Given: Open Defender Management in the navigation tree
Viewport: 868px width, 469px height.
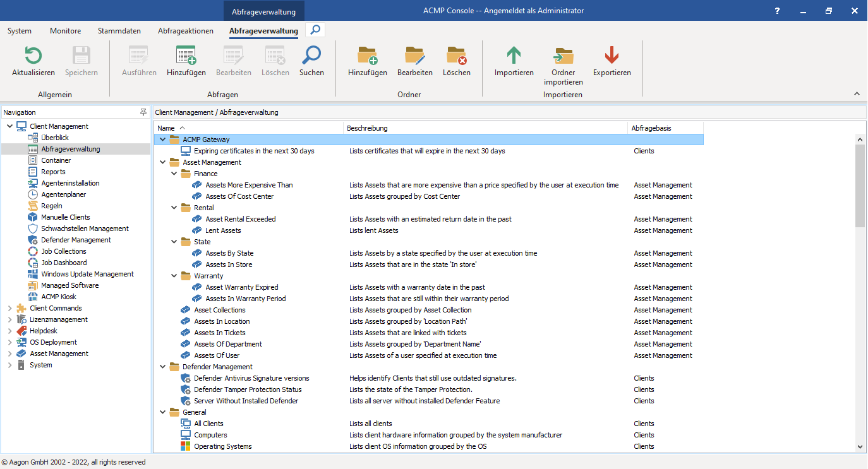Looking at the screenshot, I should point(76,240).
